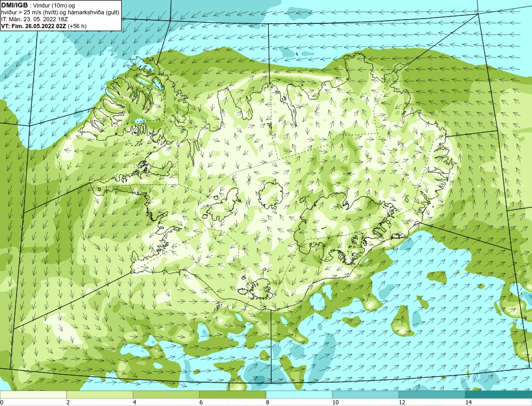Click the 8–10 m/s light cyan swatch

(x=299, y=395)
